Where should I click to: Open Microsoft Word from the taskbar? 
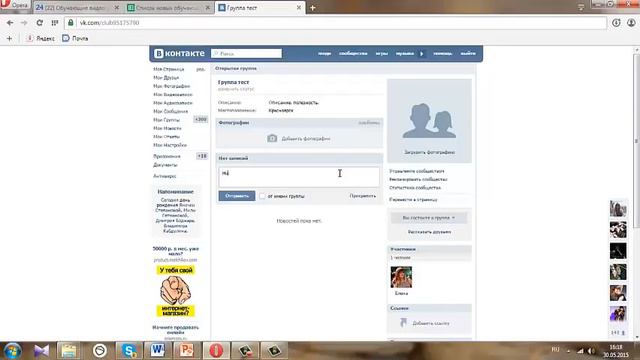[x=158, y=351]
